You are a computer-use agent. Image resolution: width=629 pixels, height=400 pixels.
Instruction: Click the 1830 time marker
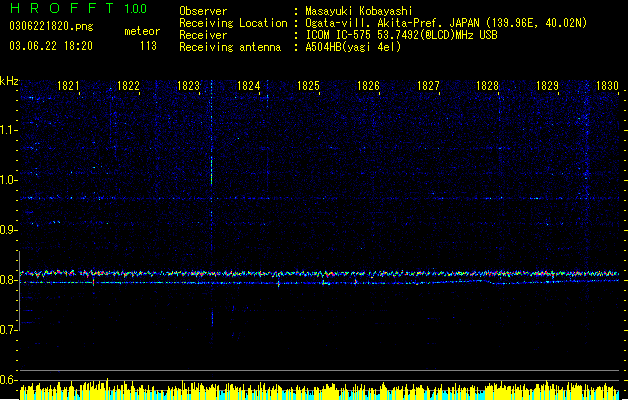607,86
